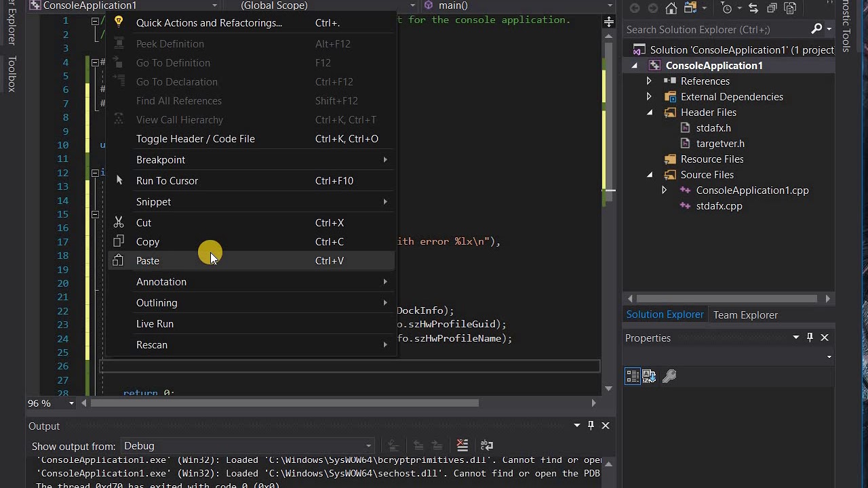
Task: Click Switch Views icon in Solution Explorer
Action: pos(689,8)
